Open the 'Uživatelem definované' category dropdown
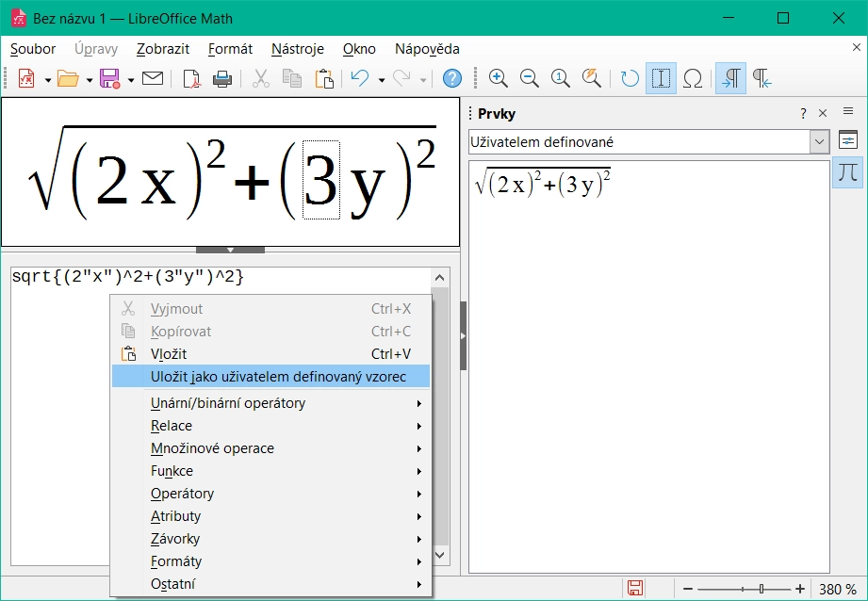The width and height of the screenshot is (868, 601). [818, 142]
